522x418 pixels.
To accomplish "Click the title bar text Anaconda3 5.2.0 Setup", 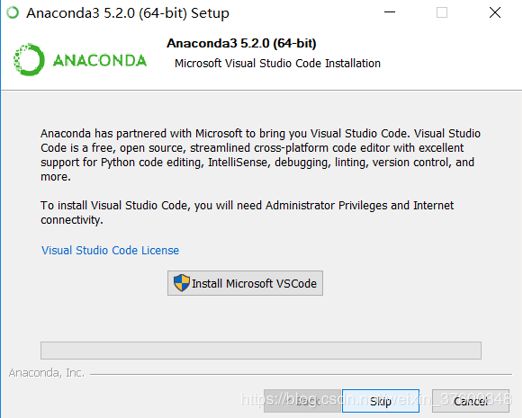I will pyautogui.click(x=128, y=13).
